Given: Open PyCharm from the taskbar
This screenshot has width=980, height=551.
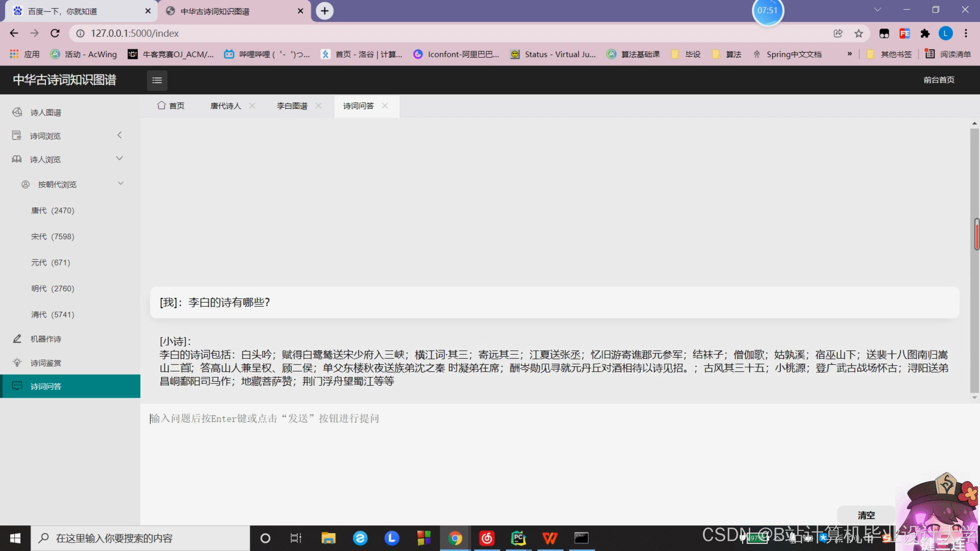Looking at the screenshot, I should point(518,538).
